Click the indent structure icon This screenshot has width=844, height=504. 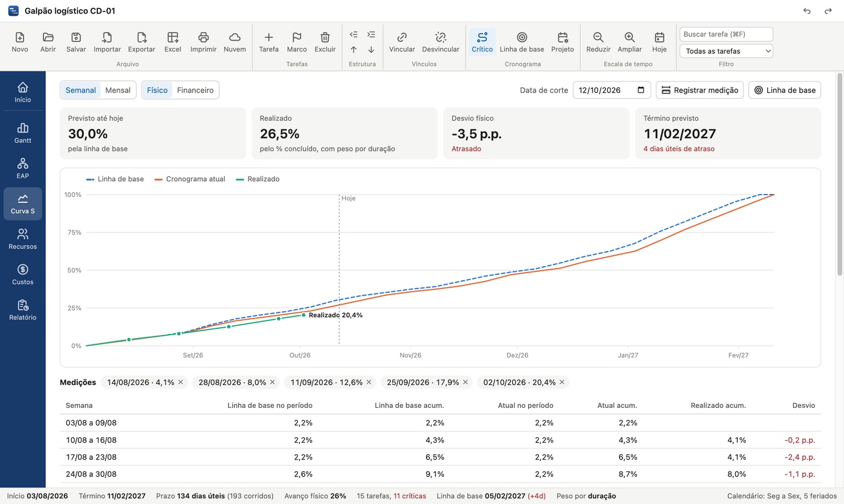pos(371,35)
